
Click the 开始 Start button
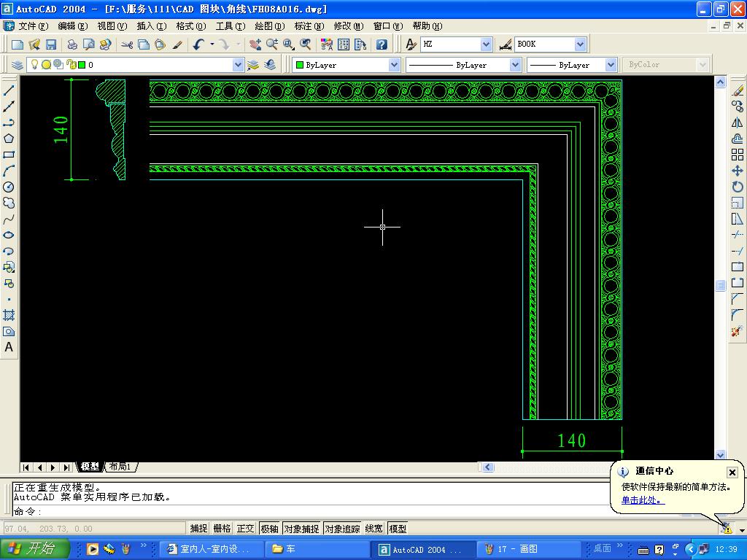pos(34,549)
